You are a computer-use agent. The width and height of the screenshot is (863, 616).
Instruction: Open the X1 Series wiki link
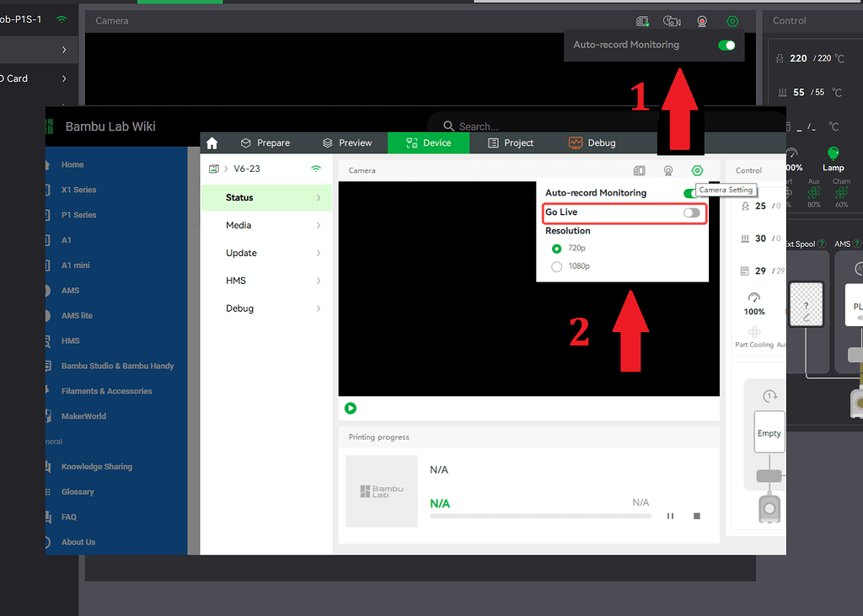78,190
